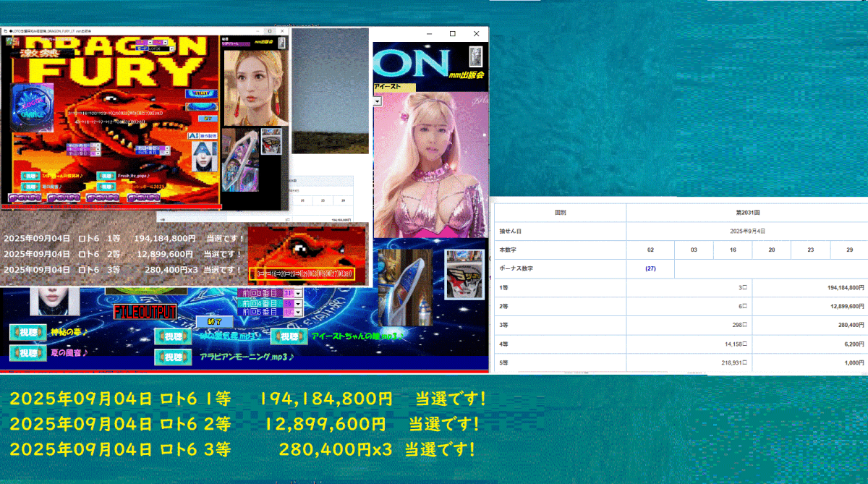This screenshot has height=484, width=868.
Task: Click the draw date 2025年9月4日 cell
Action: [x=747, y=231]
